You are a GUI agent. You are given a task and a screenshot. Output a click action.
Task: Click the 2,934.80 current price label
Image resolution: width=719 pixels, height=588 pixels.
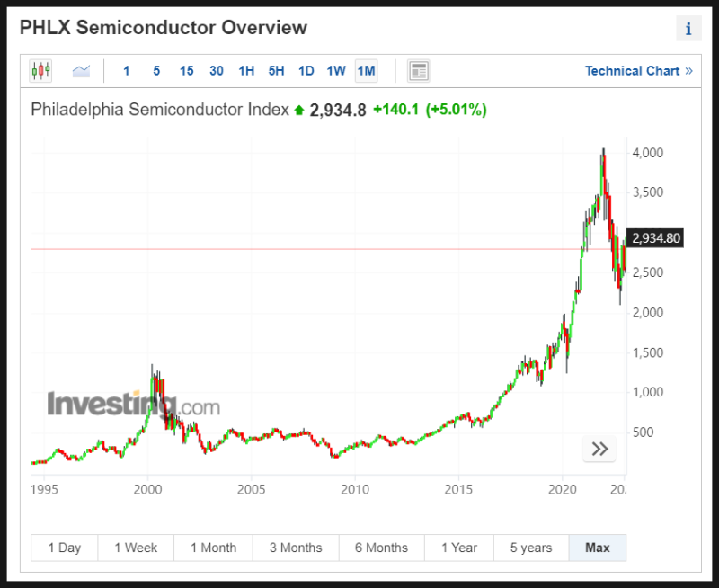click(657, 238)
